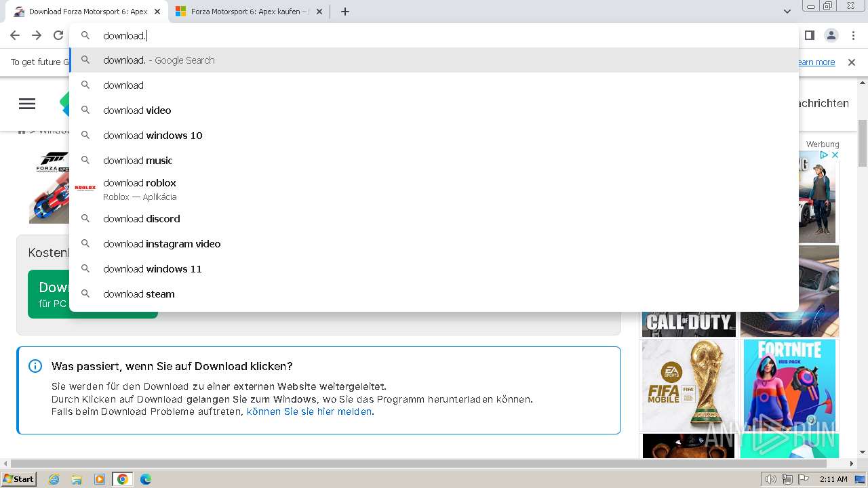Dismiss the Chrome update info bar
The image size is (868, 488).
pos(852,62)
